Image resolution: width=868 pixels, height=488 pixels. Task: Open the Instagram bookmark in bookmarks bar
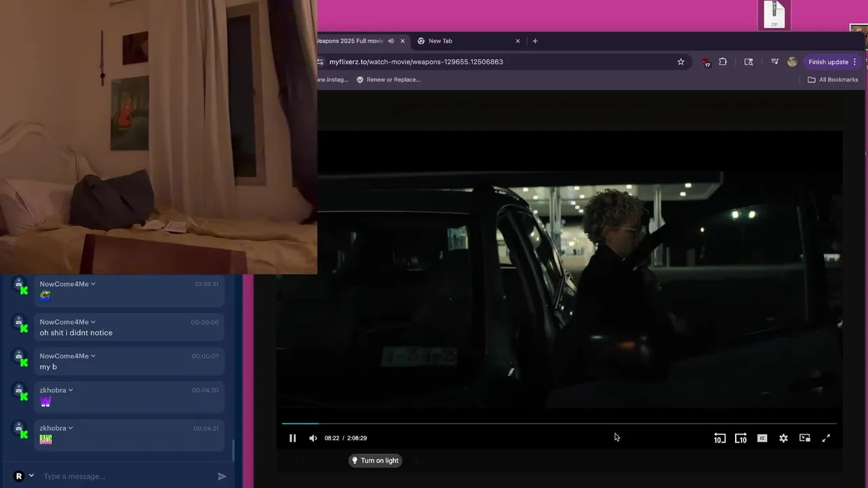[333, 80]
